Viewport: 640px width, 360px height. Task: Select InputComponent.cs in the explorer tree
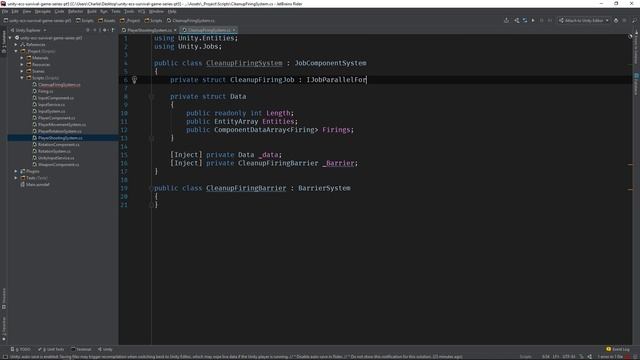(x=56, y=98)
